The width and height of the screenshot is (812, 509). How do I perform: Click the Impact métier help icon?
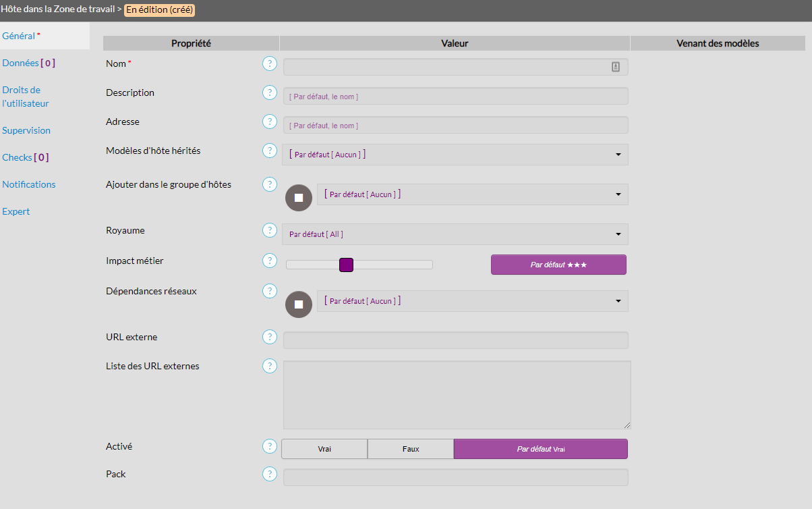pyautogui.click(x=270, y=261)
